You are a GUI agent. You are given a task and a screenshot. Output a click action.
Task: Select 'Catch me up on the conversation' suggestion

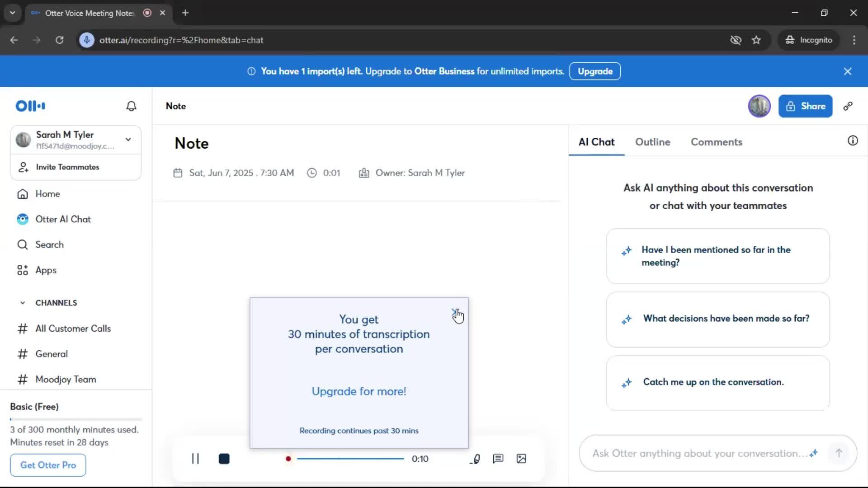[x=718, y=383]
